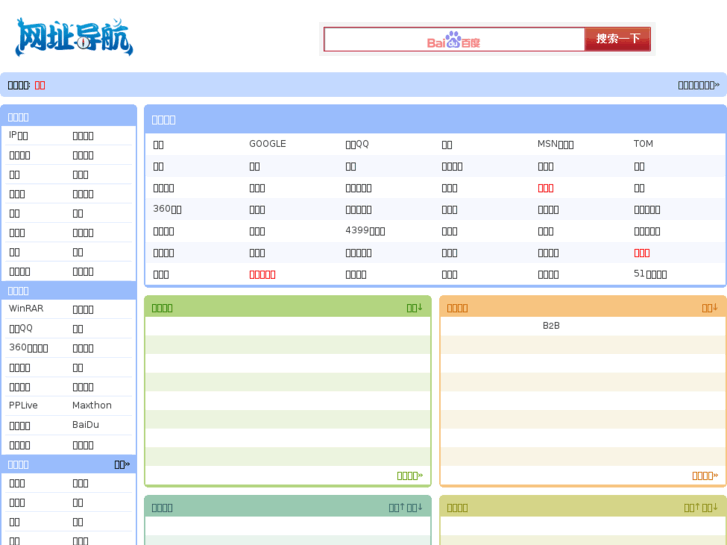The width and height of the screenshot is (727, 545).
Task: Click the red link in the top light-blue bar
Action: click(40, 85)
